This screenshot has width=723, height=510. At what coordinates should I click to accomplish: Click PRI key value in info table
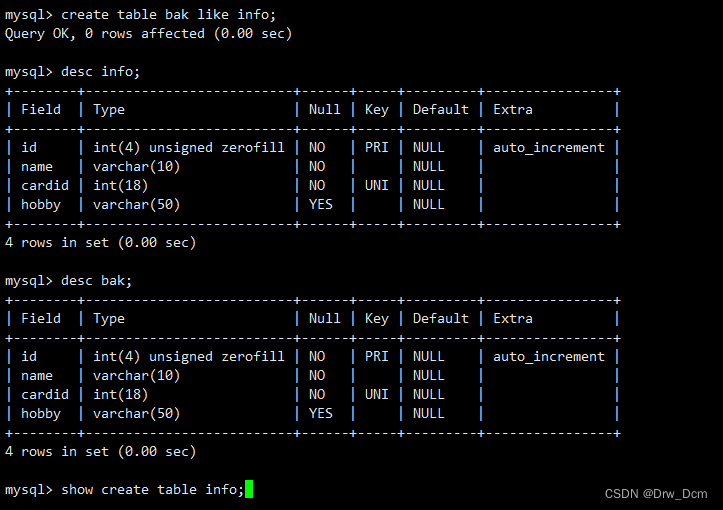coord(376,148)
